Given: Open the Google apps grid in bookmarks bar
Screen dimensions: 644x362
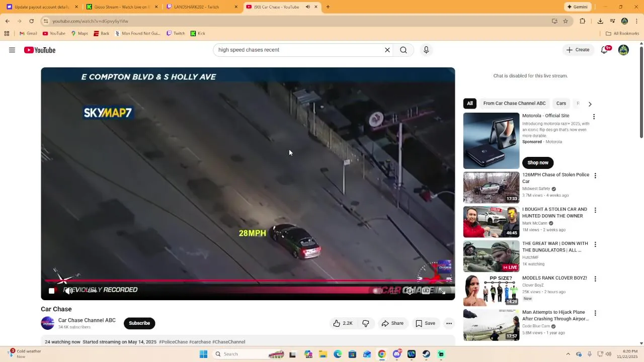Looking at the screenshot, I should coord(7,34).
